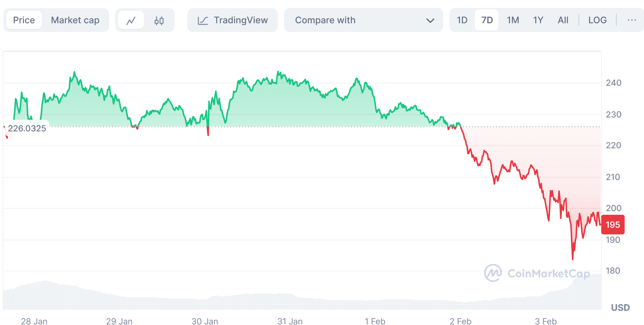This screenshot has height=325, width=644.
Task: Click the Compare with chevron arrow
Action: click(430, 21)
